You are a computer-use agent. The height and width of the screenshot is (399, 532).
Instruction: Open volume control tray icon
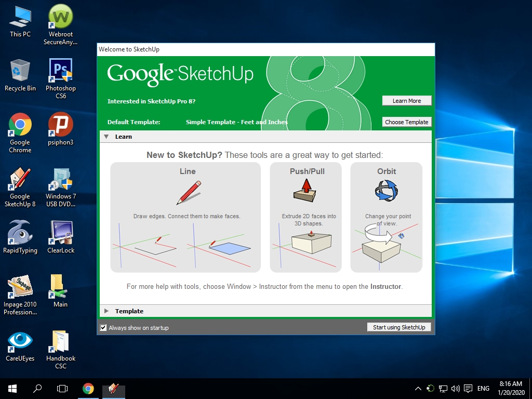(455, 389)
